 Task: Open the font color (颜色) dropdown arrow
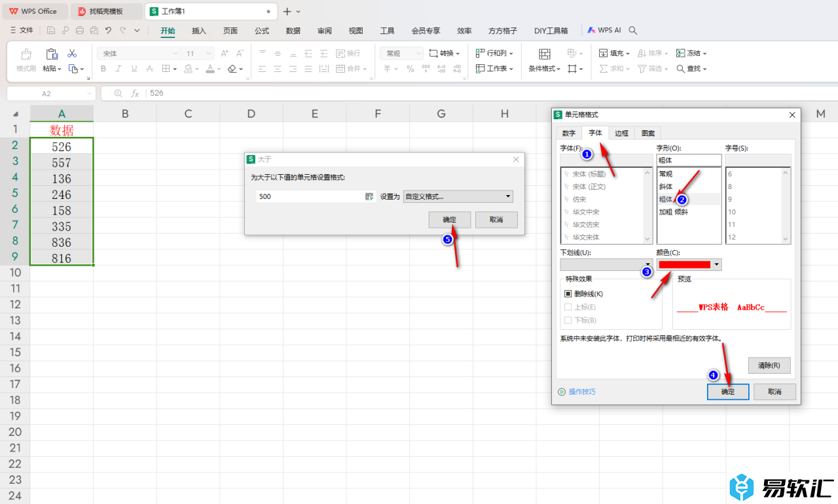click(718, 264)
